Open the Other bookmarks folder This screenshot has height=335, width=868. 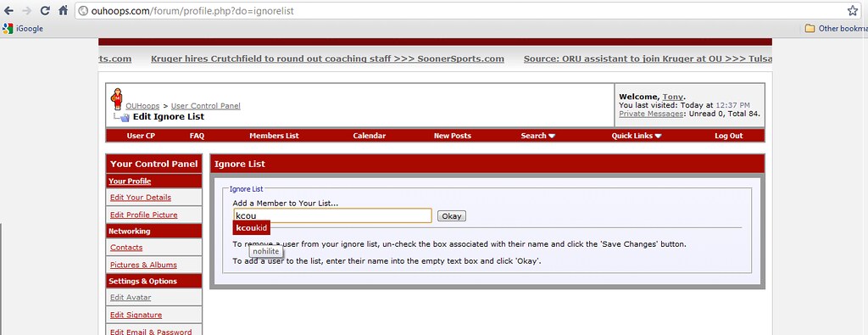pyautogui.click(x=836, y=28)
